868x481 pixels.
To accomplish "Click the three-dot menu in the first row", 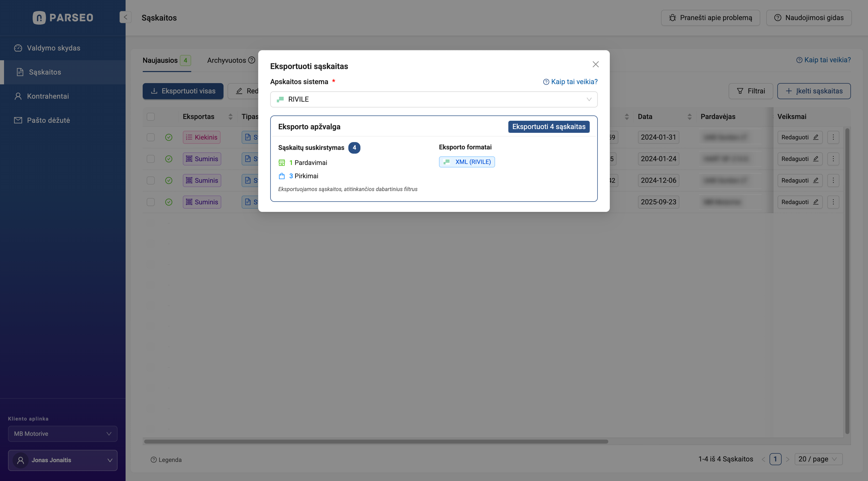I will pyautogui.click(x=833, y=137).
